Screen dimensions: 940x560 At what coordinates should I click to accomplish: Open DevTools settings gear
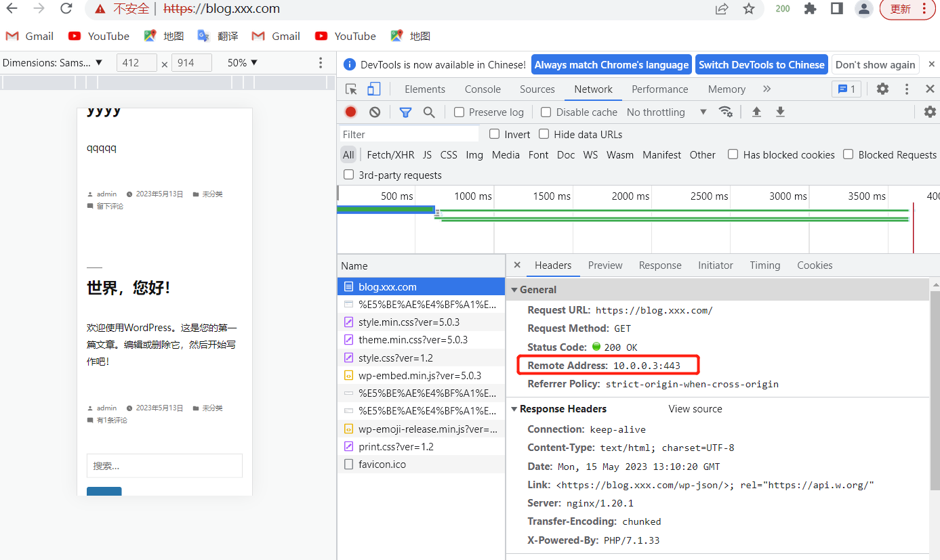(882, 89)
